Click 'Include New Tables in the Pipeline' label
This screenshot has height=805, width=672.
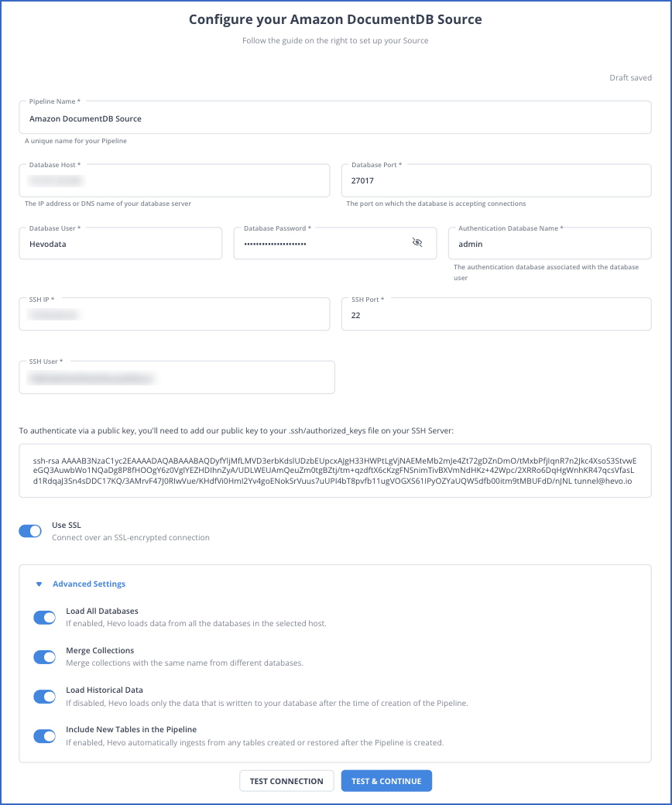click(132, 729)
